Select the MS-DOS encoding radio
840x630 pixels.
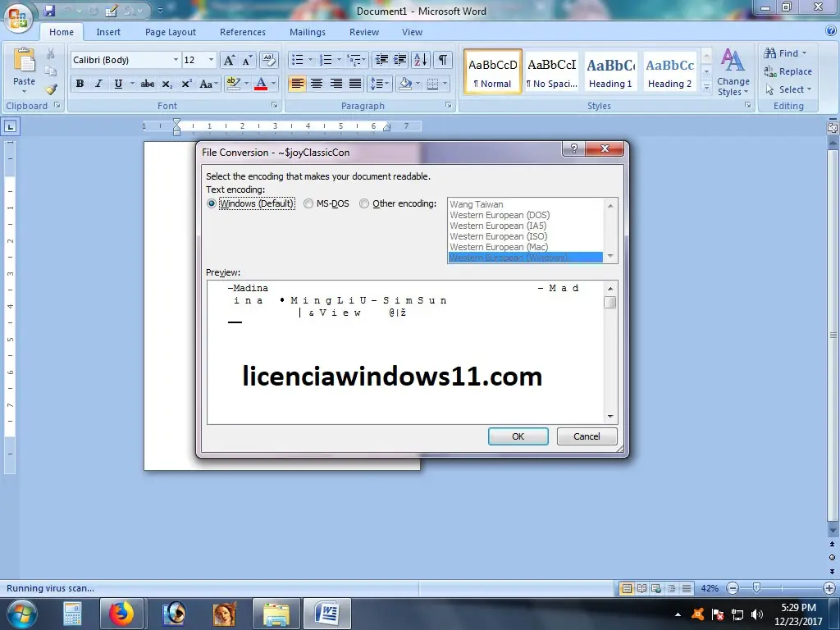coord(308,203)
